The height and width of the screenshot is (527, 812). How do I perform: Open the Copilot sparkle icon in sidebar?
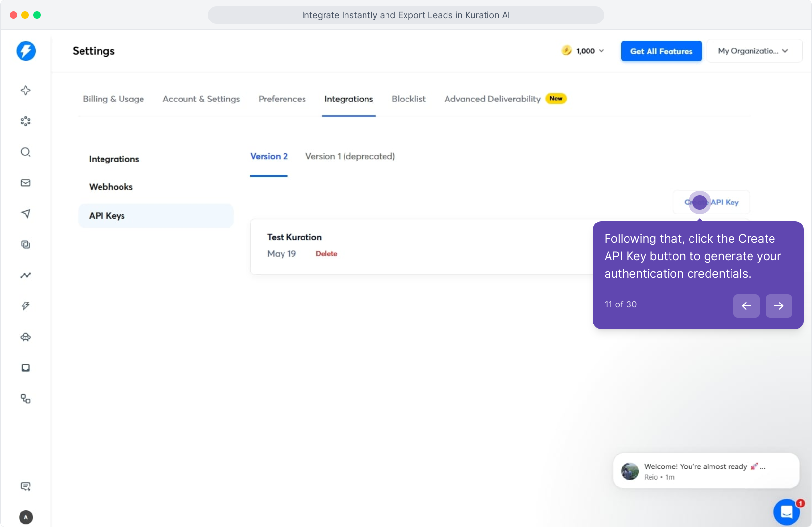coord(26,90)
